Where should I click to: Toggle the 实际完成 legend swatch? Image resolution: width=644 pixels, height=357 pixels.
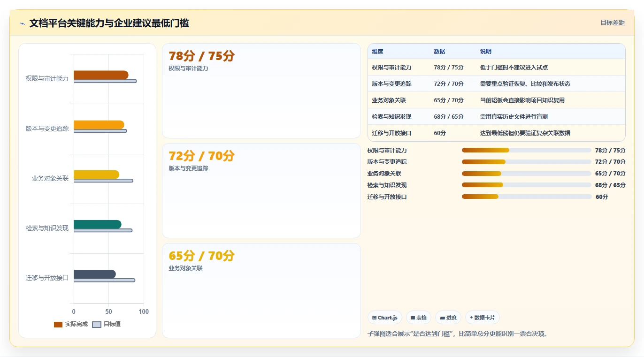click(x=58, y=324)
